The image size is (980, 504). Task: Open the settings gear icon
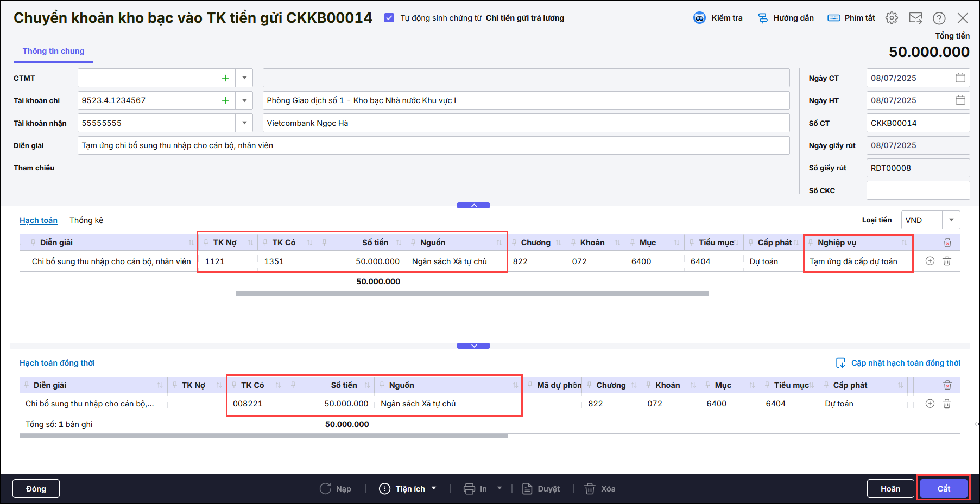892,18
